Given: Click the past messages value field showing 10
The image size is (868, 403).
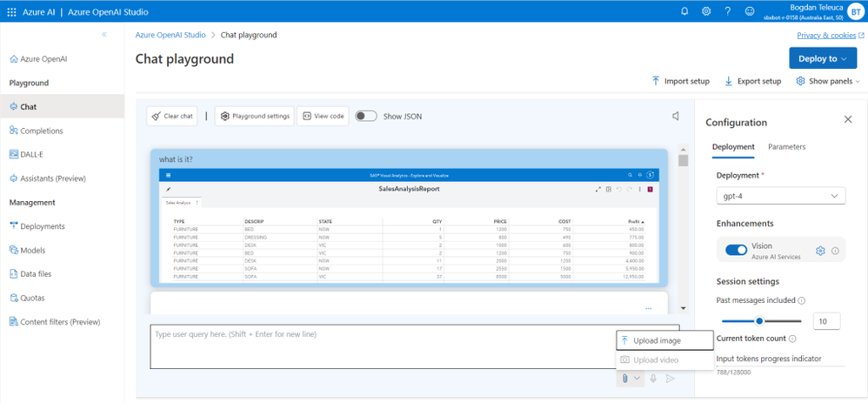Looking at the screenshot, I should [827, 321].
